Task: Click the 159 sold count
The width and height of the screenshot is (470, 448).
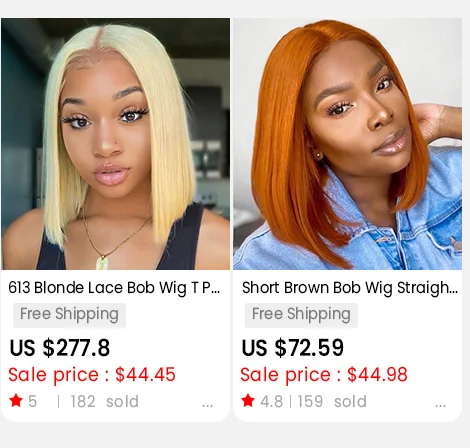Action: point(332,401)
